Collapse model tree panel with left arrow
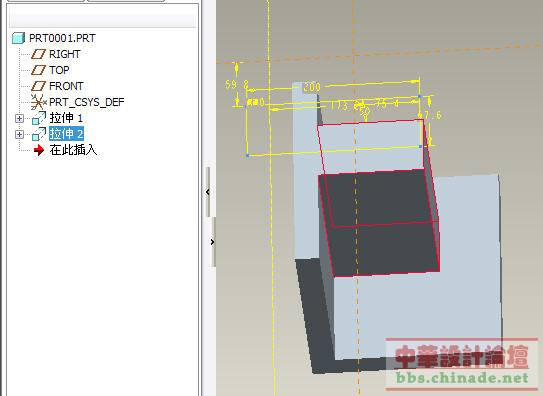Image resolution: width=543 pixels, height=396 pixels. point(207,192)
